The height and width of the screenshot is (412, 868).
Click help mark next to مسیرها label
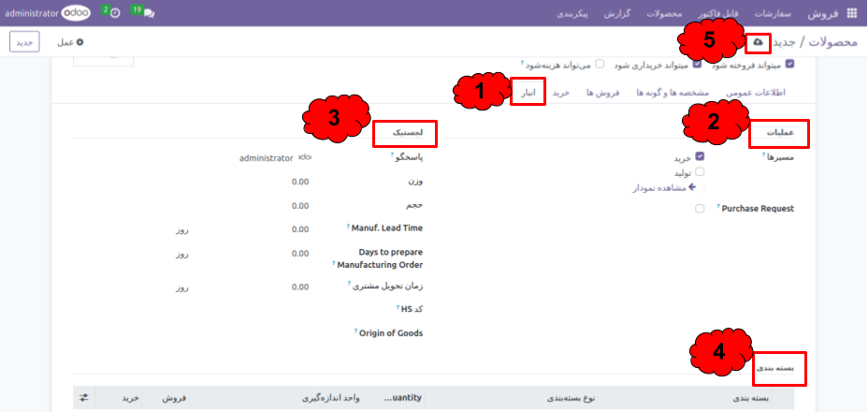[763, 155]
